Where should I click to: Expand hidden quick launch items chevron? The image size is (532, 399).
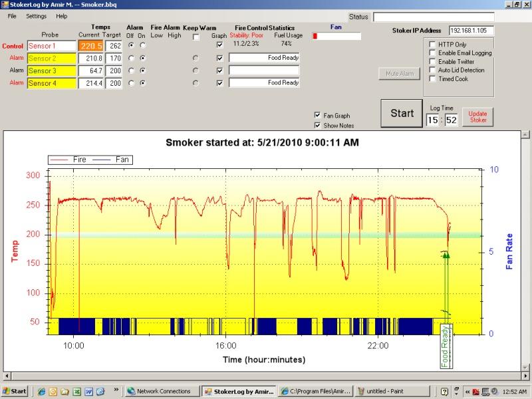117,390
